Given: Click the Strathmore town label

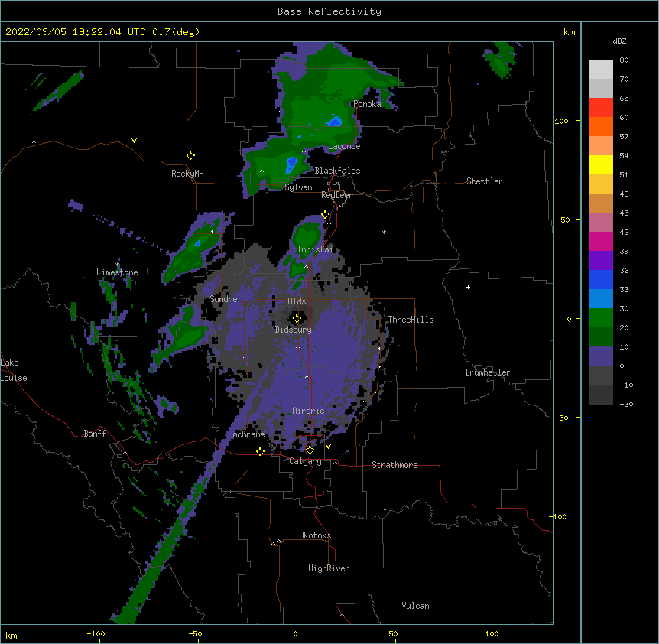Looking at the screenshot, I should 394,465.
